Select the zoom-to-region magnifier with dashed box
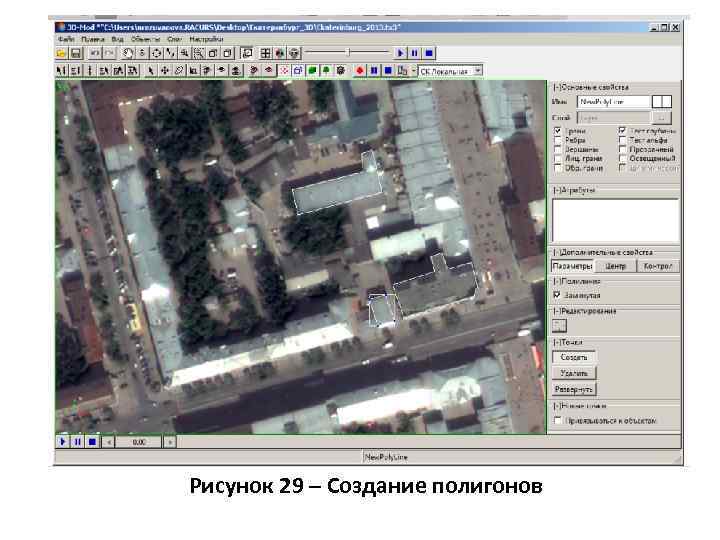This screenshot has height=540, width=720. [199, 53]
